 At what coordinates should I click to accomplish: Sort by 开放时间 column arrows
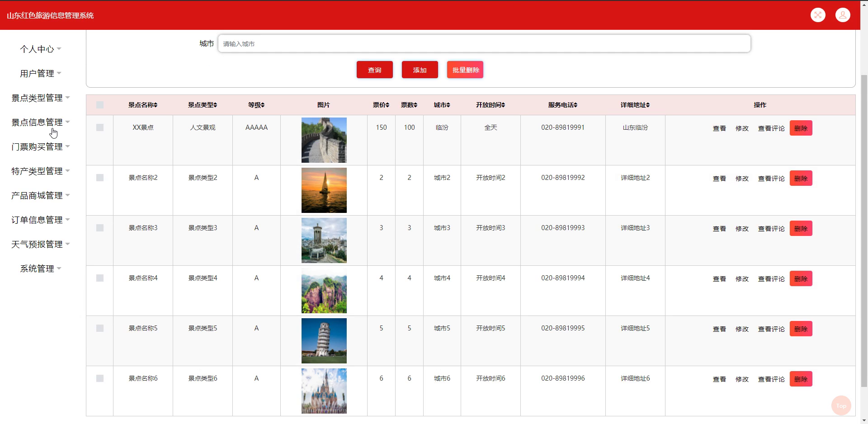coord(503,105)
